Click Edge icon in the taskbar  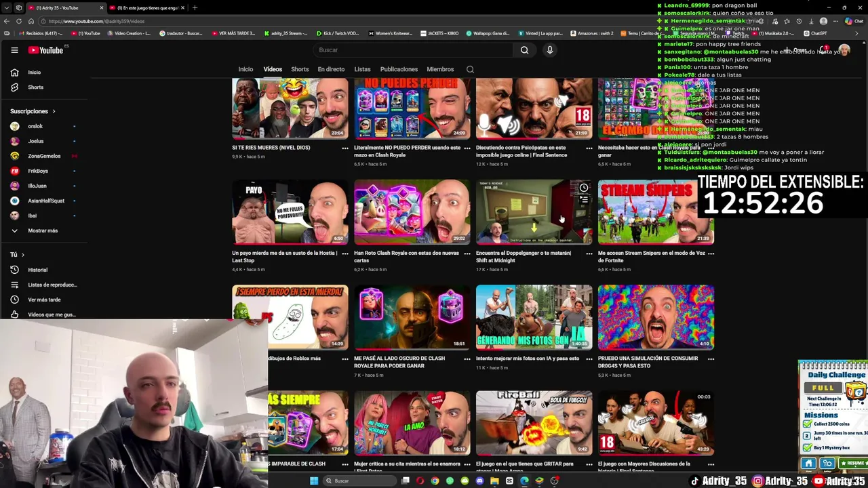[524, 481]
